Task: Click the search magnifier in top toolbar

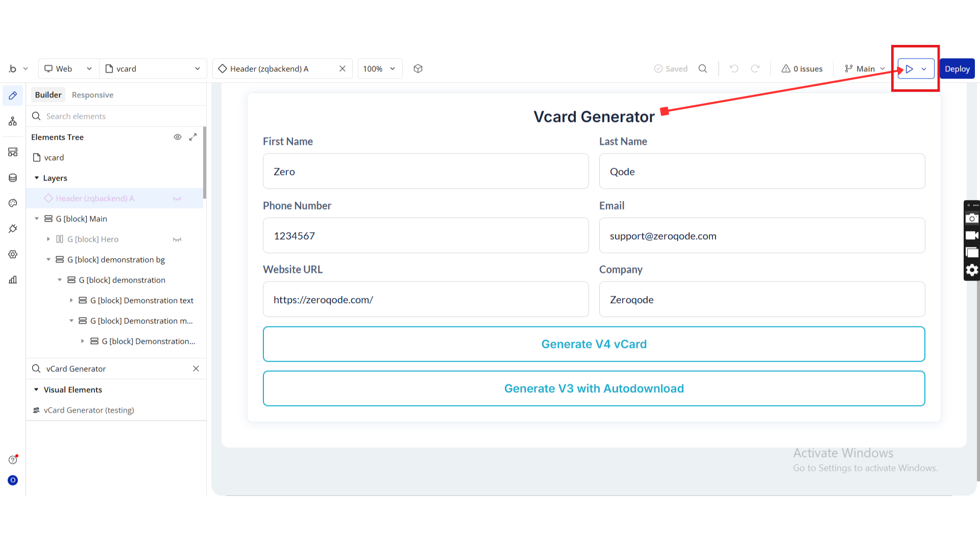Action: (x=703, y=69)
